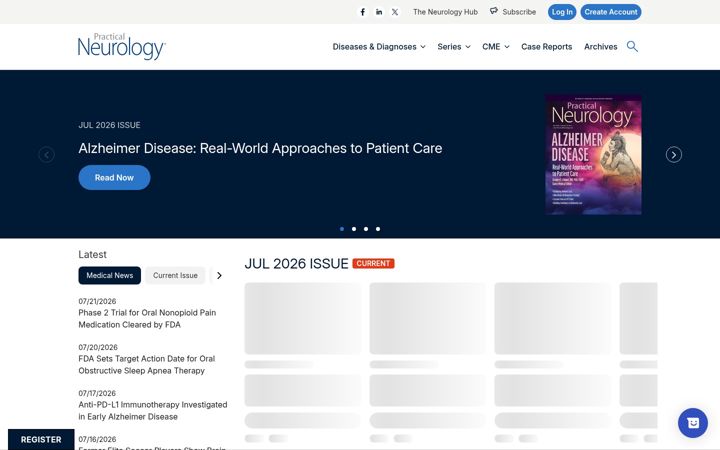
Task: Select the fourth carousel dot
Action: pyautogui.click(x=378, y=229)
